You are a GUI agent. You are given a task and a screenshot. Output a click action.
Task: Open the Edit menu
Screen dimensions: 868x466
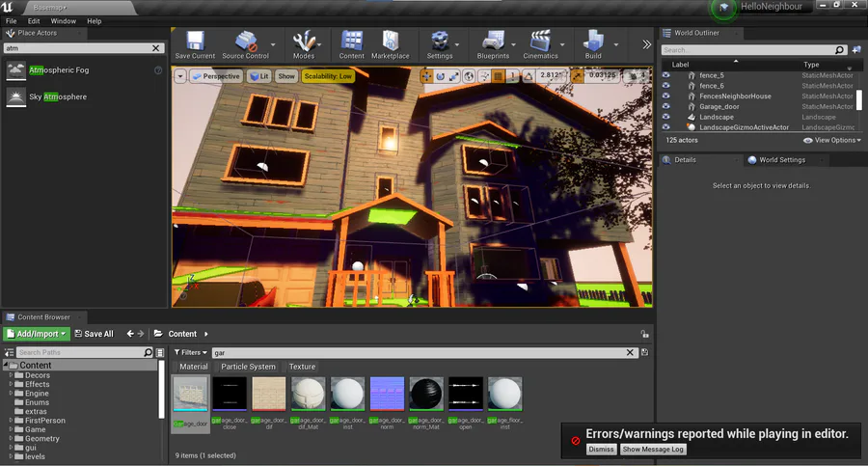(x=34, y=21)
